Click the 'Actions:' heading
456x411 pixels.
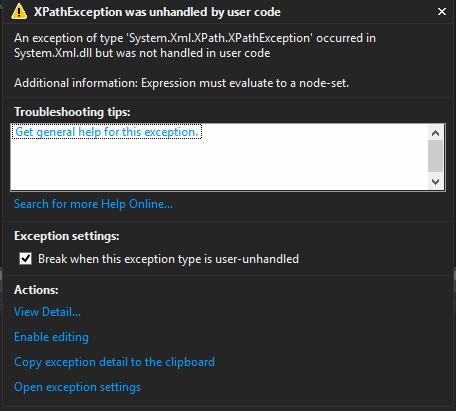(36, 290)
